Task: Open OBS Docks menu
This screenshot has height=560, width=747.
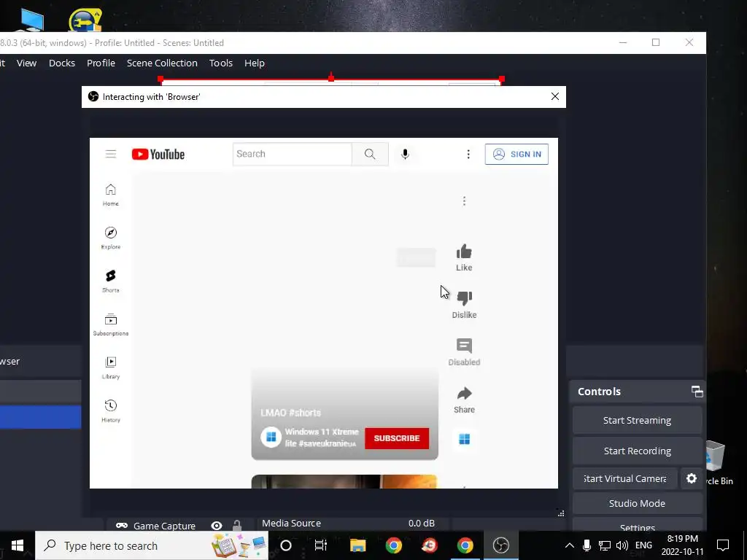Action: (x=62, y=63)
